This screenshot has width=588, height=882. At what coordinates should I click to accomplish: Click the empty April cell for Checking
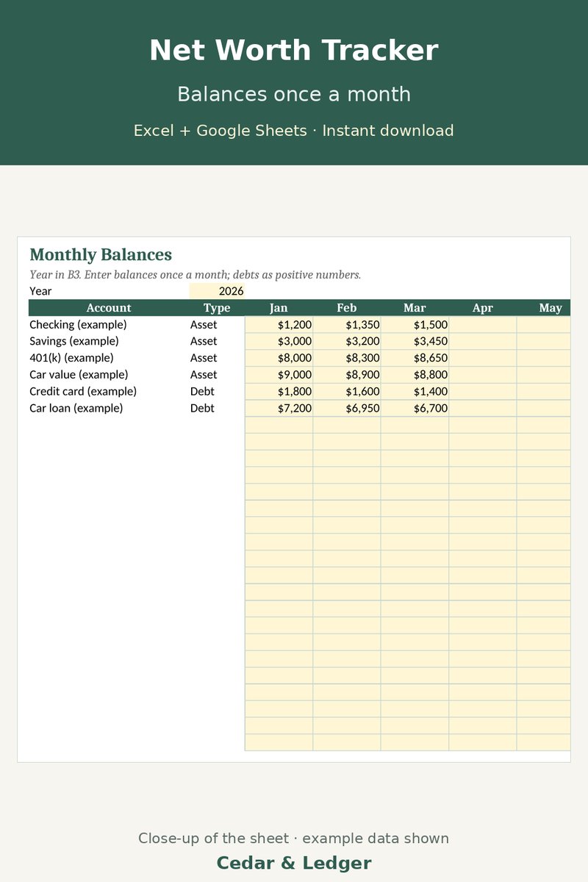click(x=483, y=324)
